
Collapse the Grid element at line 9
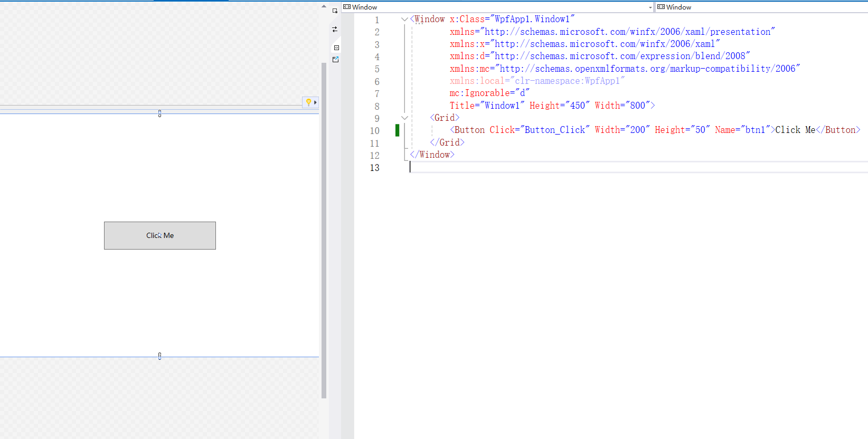pyautogui.click(x=404, y=118)
